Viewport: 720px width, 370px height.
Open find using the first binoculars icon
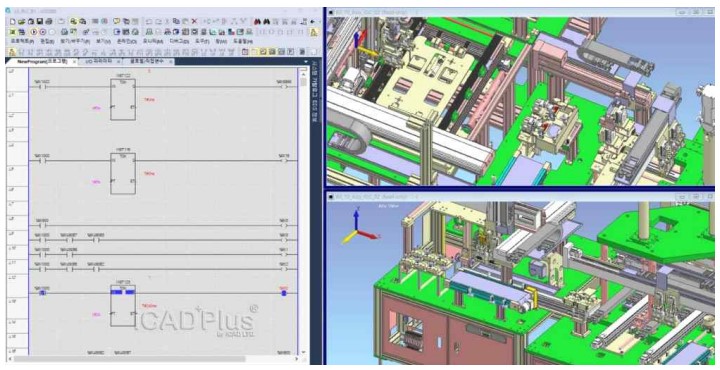pyautogui.click(x=257, y=21)
